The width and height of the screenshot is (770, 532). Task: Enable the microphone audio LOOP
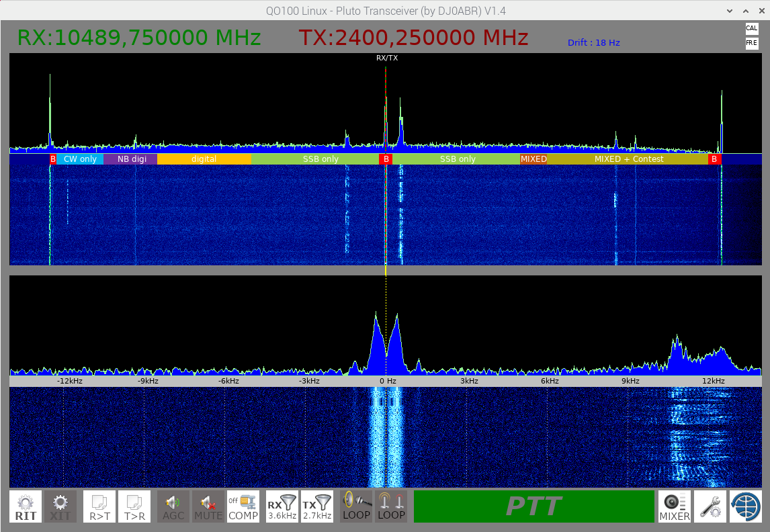click(356, 506)
